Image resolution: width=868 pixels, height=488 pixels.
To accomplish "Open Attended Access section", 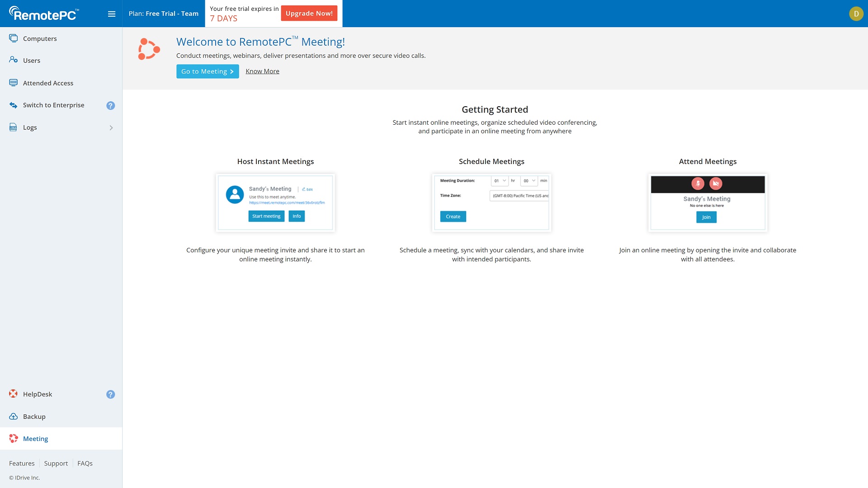I will 61,83.
